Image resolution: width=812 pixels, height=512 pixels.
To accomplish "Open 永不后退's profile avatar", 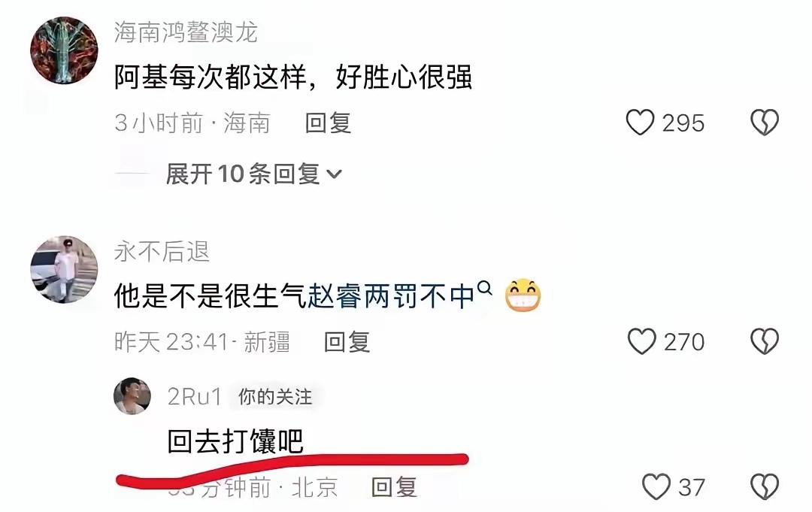I will point(64,269).
